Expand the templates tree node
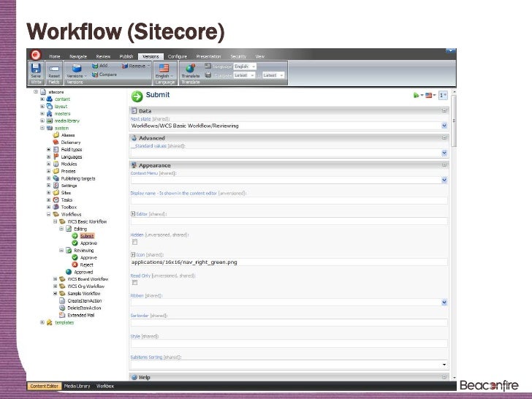Screen dimensions: 532x399 click(x=42, y=322)
